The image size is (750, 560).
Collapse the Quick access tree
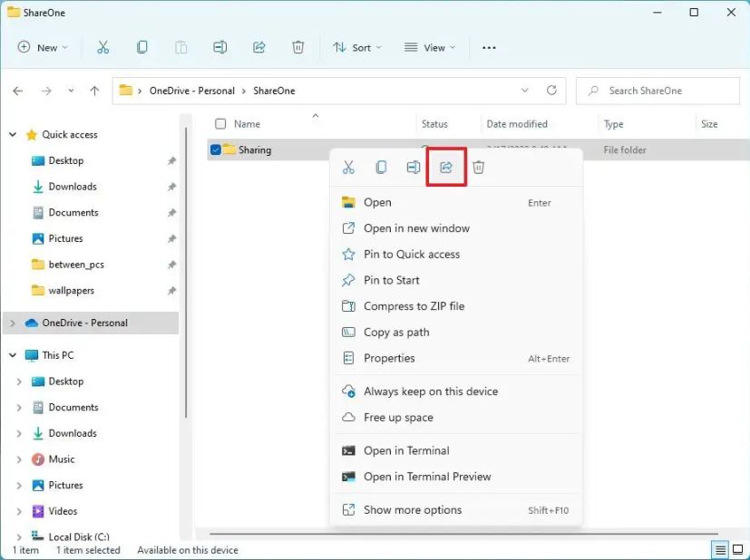[13, 135]
